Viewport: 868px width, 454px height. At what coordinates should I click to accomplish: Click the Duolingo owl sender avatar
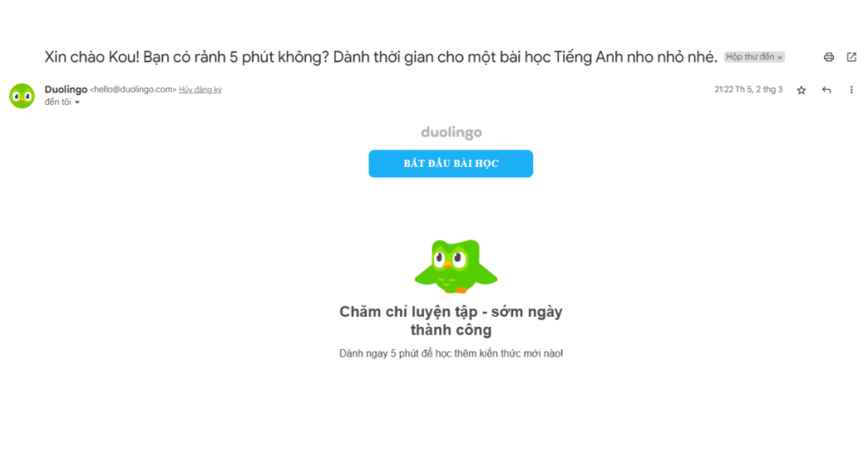[x=22, y=96]
